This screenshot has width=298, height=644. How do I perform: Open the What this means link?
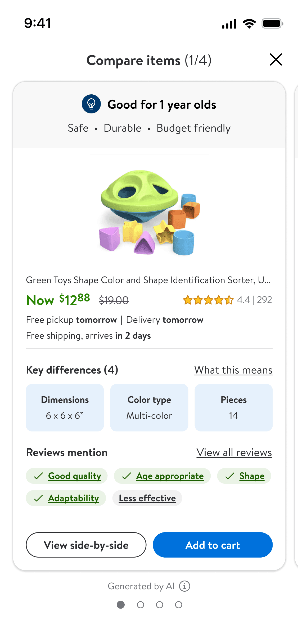tap(233, 370)
